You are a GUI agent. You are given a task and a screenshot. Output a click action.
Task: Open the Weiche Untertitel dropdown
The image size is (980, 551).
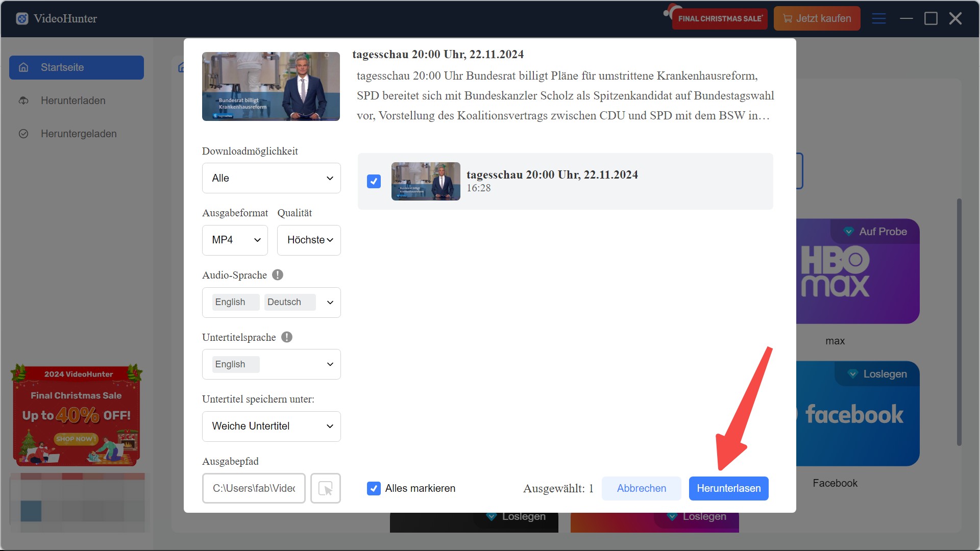pos(272,427)
